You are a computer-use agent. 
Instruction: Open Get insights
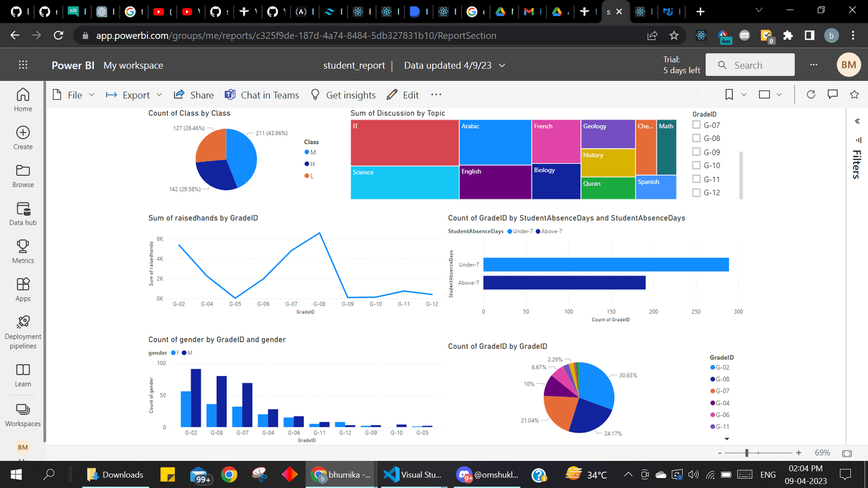click(343, 95)
